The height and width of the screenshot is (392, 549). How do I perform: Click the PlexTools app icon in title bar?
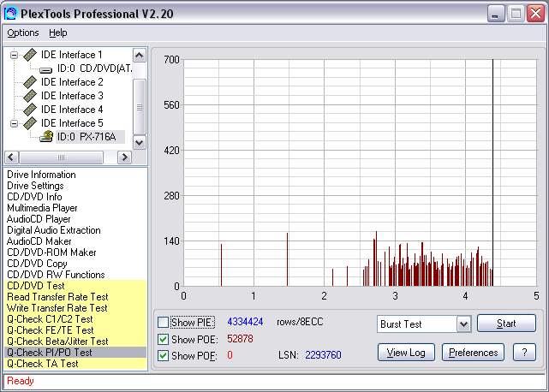coord(10,14)
